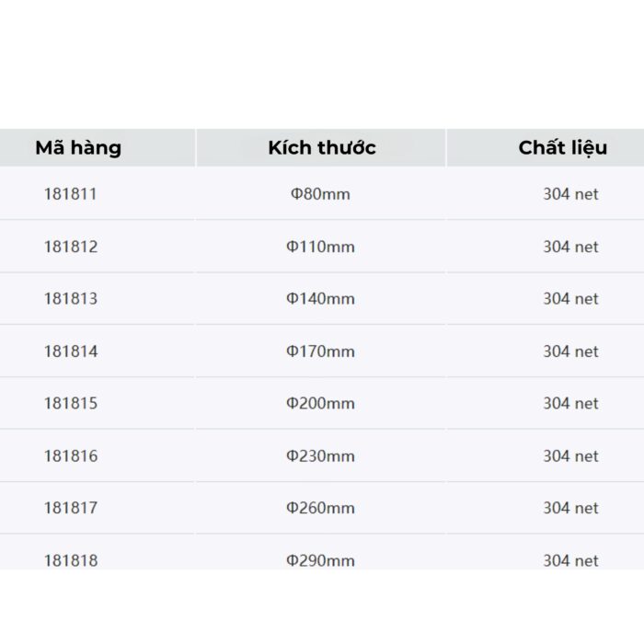Screen dimensions: 644x644
Task: Click product code 181811
Action: [x=71, y=194]
